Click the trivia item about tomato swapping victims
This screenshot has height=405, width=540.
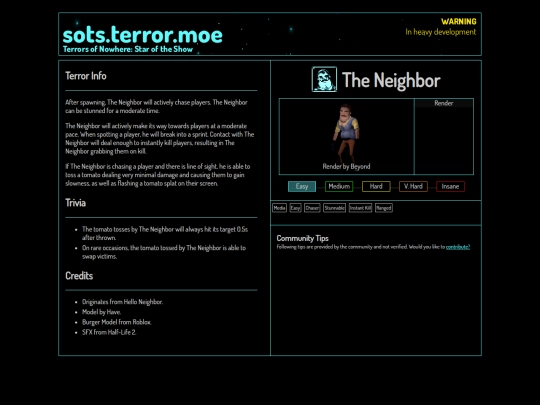[x=164, y=252]
